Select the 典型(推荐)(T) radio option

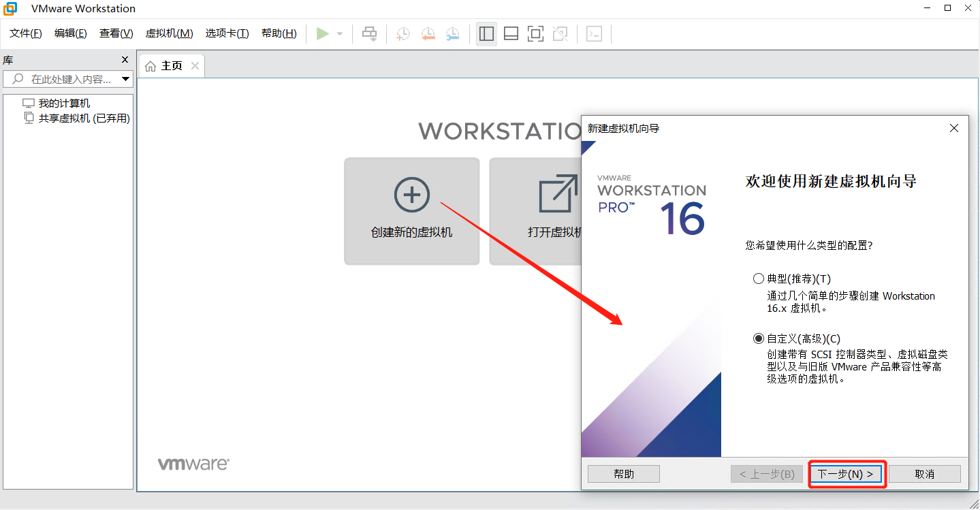(x=759, y=278)
